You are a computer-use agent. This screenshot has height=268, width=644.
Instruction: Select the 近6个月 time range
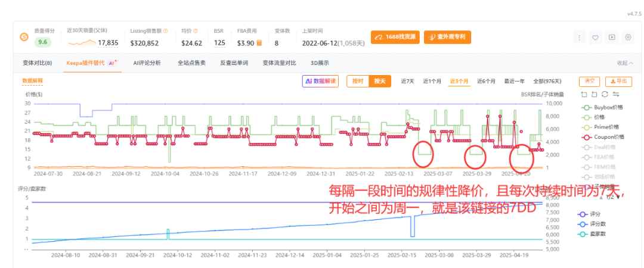[486, 81]
